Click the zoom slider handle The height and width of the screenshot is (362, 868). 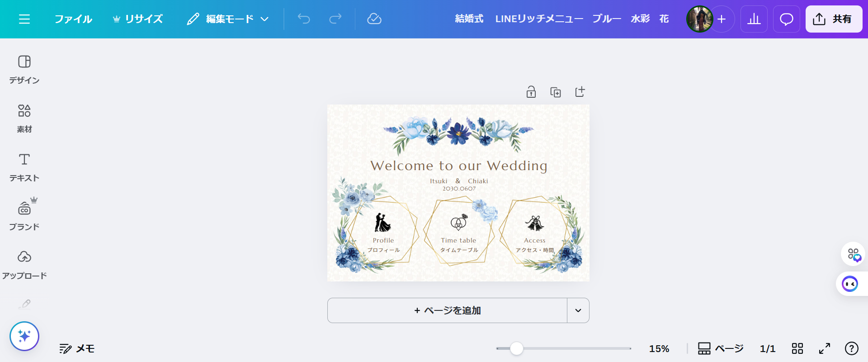point(517,348)
